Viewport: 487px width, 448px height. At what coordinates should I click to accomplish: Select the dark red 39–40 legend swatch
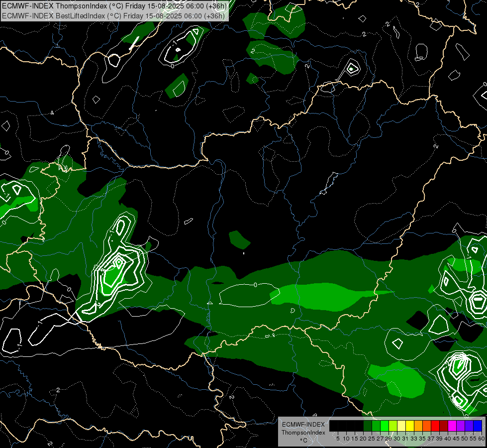pos(444,426)
